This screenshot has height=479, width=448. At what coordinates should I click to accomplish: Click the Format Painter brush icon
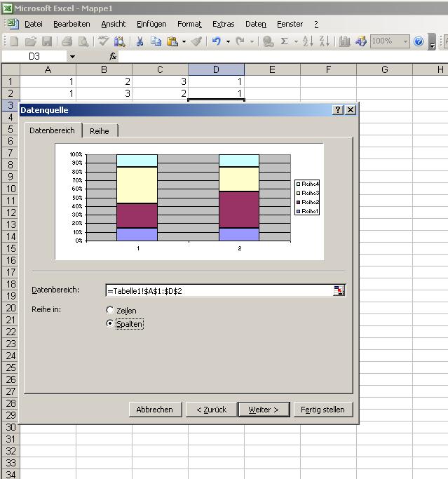[196, 41]
